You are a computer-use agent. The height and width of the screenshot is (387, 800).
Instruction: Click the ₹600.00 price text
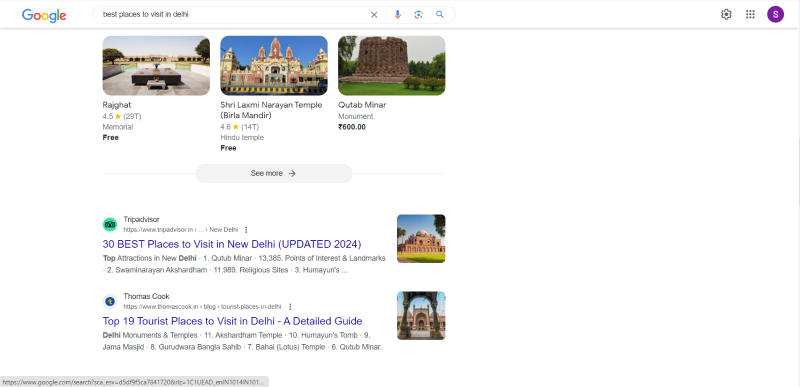pos(352,127)
